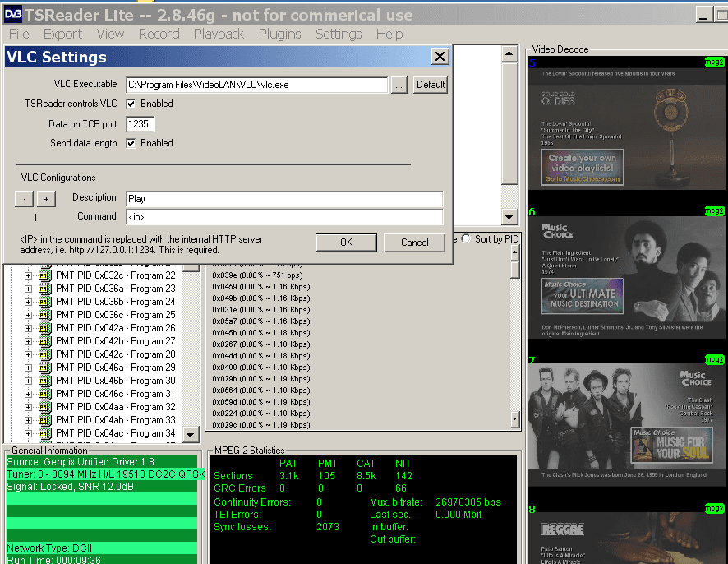Expand the Program 23 tree node
The height and width of the screenshot is (564, 728).
[x=28, y=289]
